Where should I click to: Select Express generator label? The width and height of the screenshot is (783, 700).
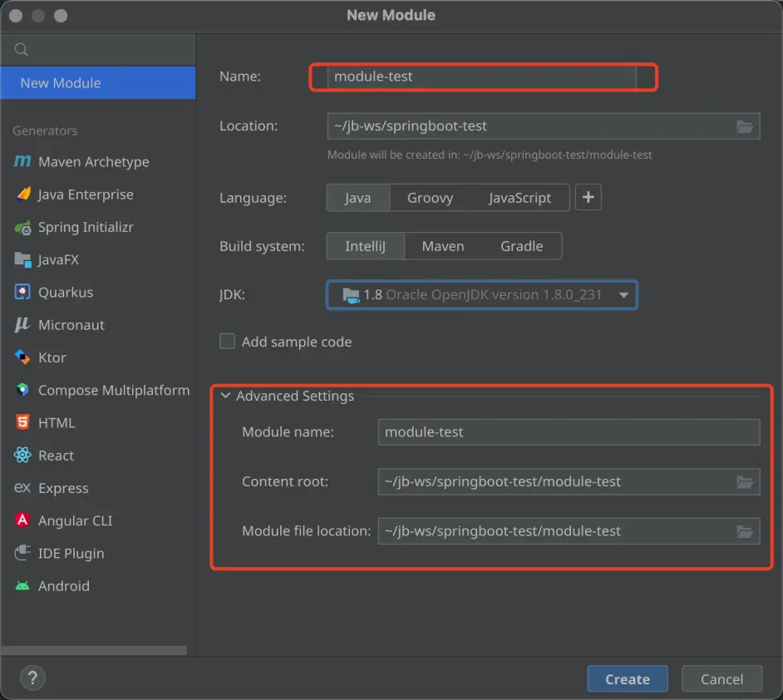coord(63,488)
